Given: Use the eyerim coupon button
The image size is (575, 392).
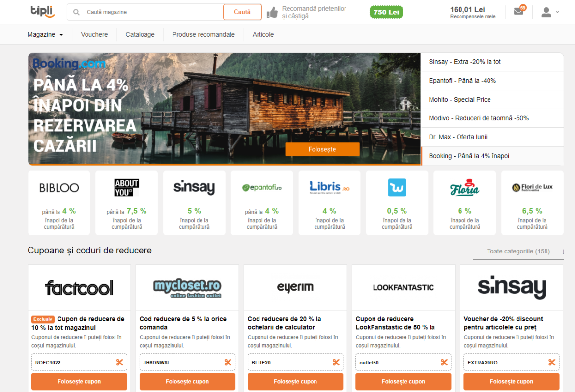Looking at the screenshot, I should [295, 381].
